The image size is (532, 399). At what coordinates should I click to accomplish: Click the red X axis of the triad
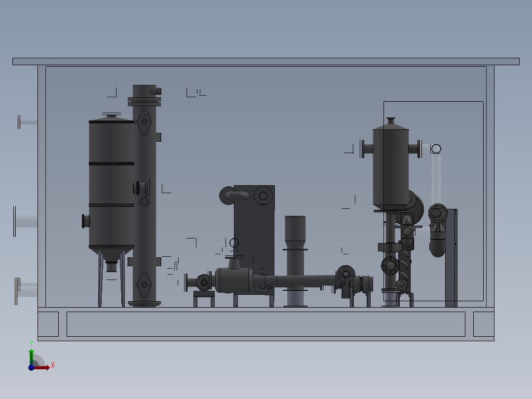[42, 367]
